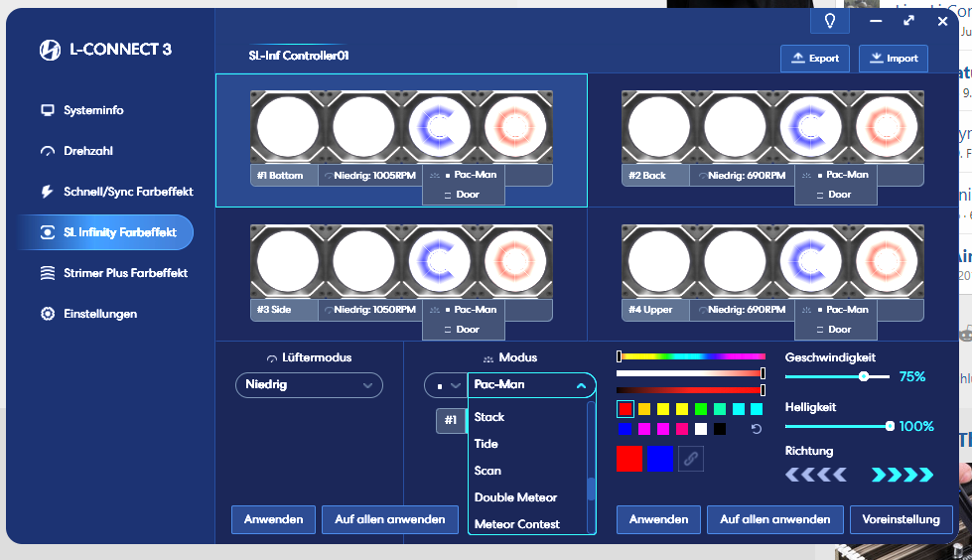Pick the black preset color swatch

tap(719, 429)
